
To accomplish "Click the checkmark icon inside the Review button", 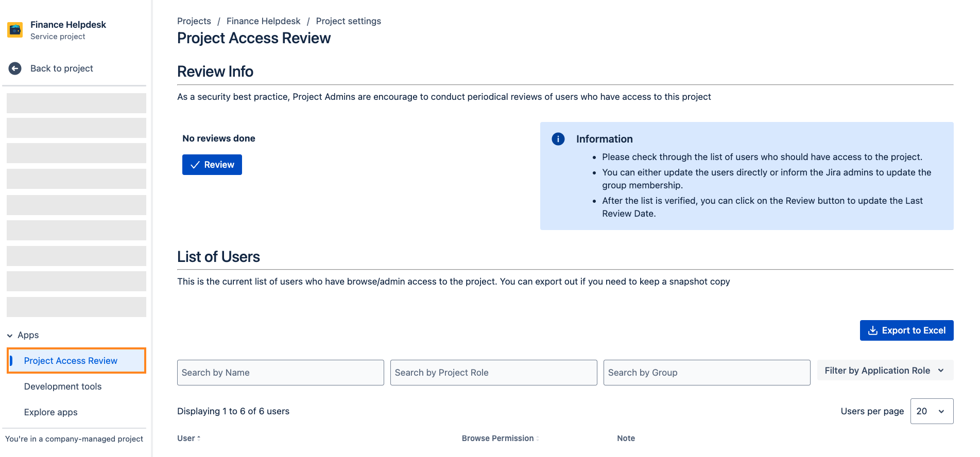I will [x=195, y=164].
